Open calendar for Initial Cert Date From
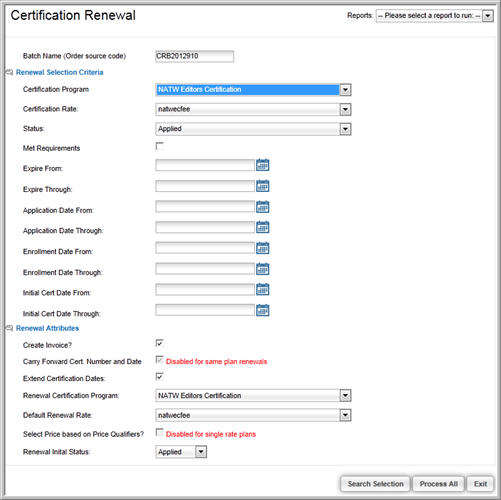The height and width of the screenshot is (500, 501). coord(263,289)
